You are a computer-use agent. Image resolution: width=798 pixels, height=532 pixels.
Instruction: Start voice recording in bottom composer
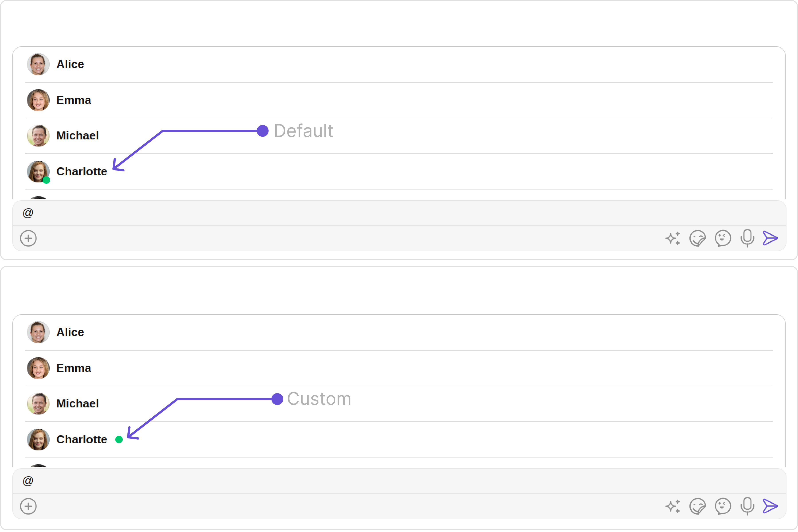(x=747, y=507)
